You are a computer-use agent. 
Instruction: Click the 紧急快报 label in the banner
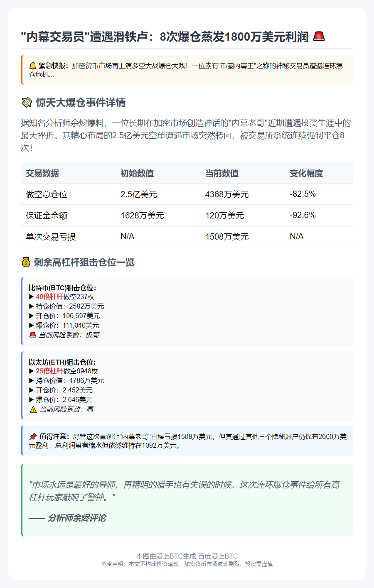point(54,66)
